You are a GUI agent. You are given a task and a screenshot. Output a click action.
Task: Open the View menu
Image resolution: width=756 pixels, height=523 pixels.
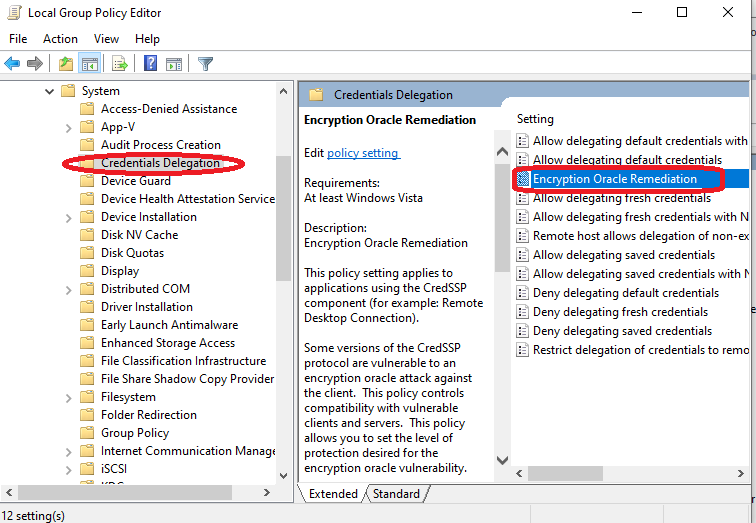click(x=106, y=39)
